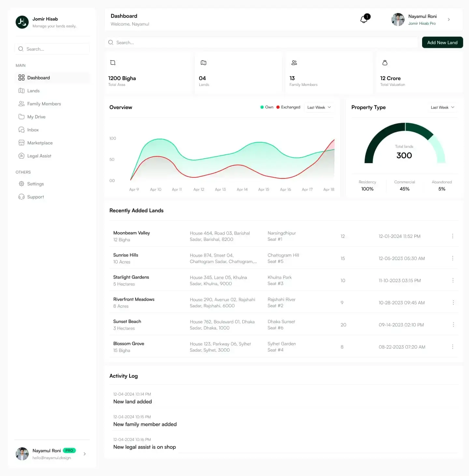This screenshot has height=476, width=469.
Task: Open the Overview Last Week dropdown
Action: pos(319,107)
